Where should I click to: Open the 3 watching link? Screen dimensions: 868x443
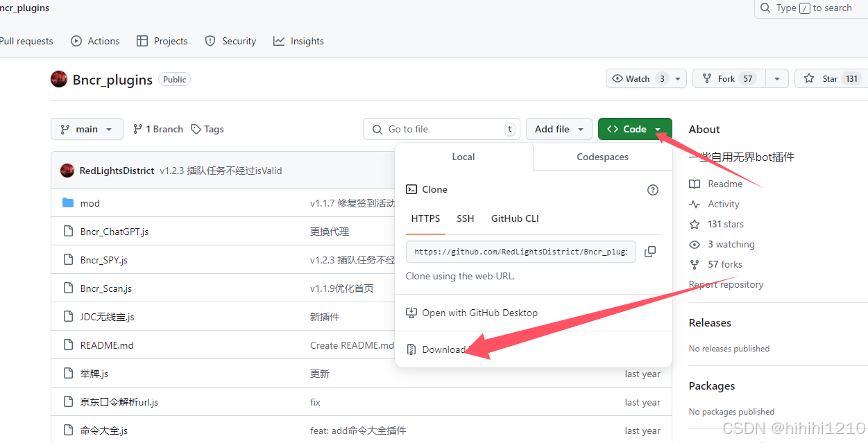pos(731,244)
